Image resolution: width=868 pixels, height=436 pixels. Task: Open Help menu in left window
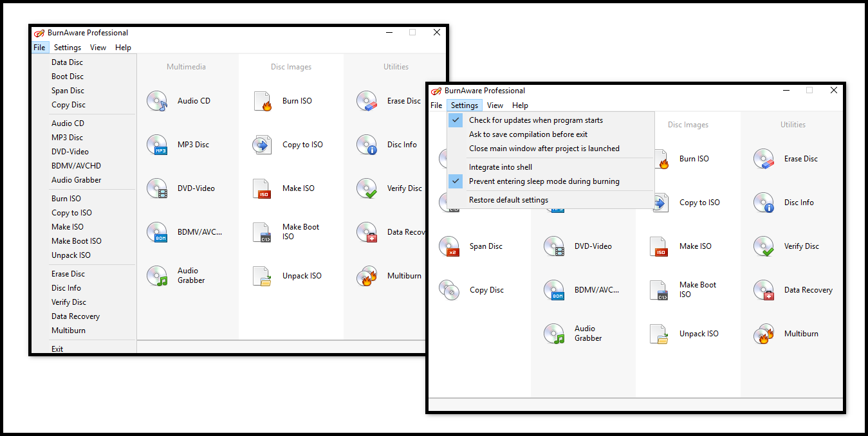[123, 48]
